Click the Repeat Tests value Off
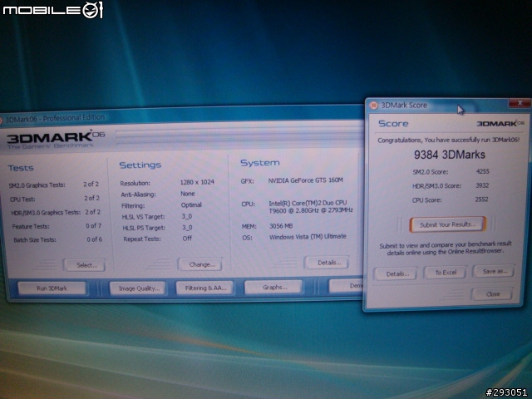This screenshot has width=532, height=399. tap(187, 239)
